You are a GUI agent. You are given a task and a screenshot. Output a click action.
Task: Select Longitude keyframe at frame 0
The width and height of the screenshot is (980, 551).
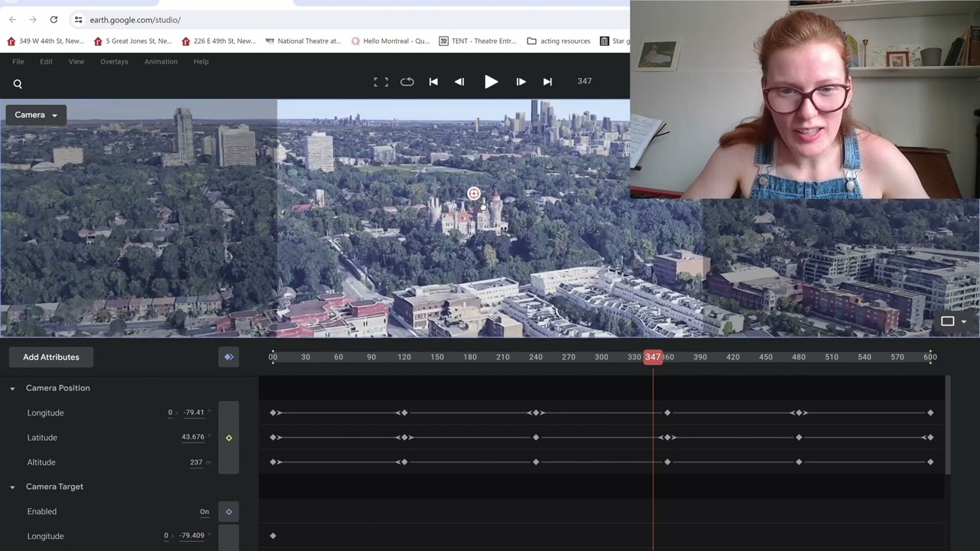pyautogui.click(x=273, y=412)
